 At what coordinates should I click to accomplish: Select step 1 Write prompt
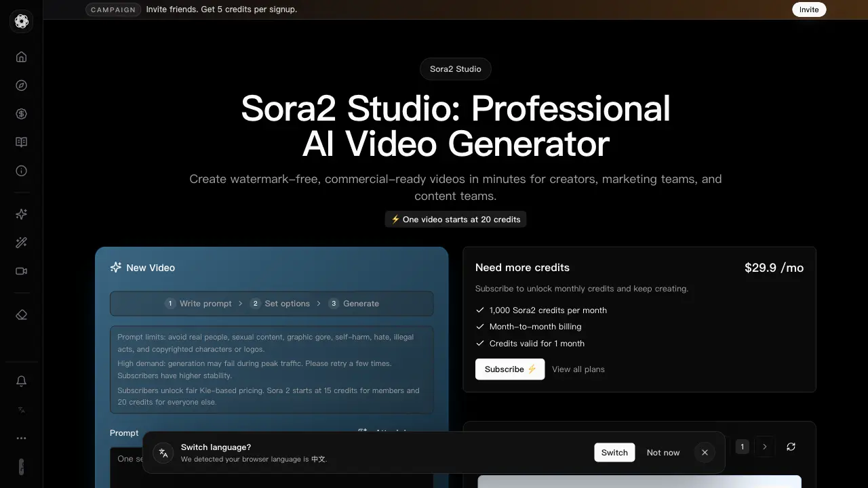[x=199, y=304]
